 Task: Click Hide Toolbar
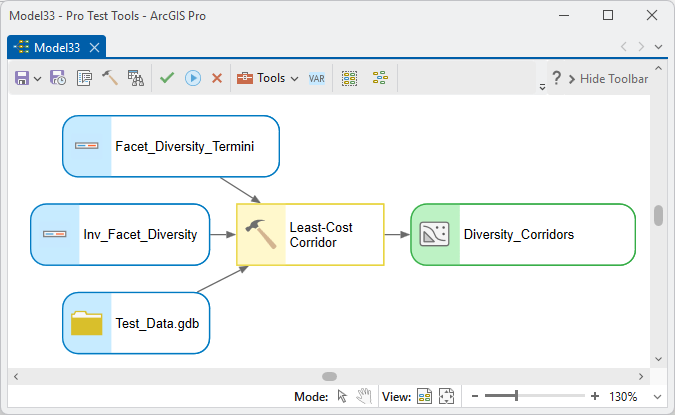click(x=608, y=79)
